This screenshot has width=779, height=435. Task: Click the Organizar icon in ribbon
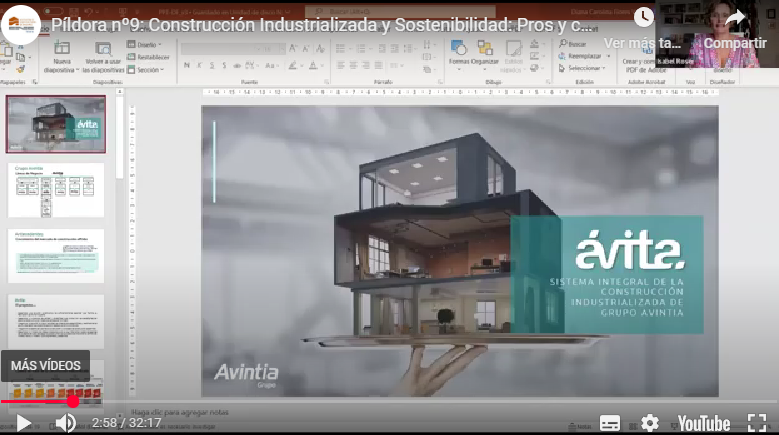pos(485,49)
